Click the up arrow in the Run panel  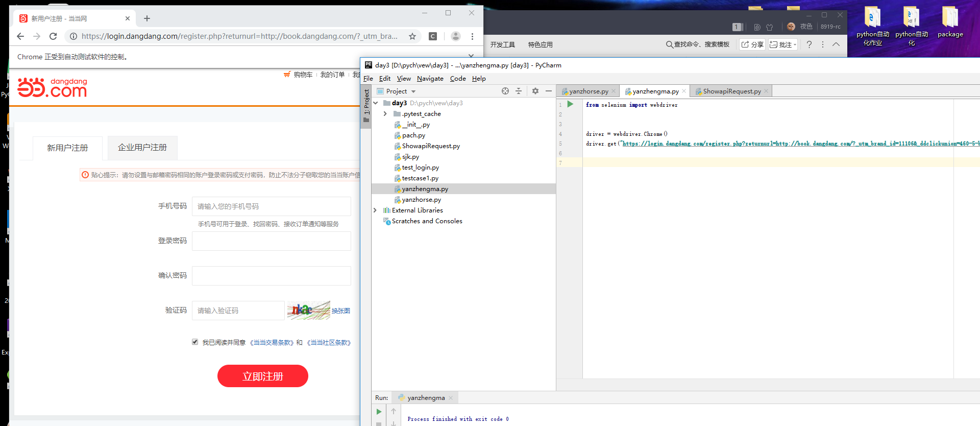(x=394, y=411)
